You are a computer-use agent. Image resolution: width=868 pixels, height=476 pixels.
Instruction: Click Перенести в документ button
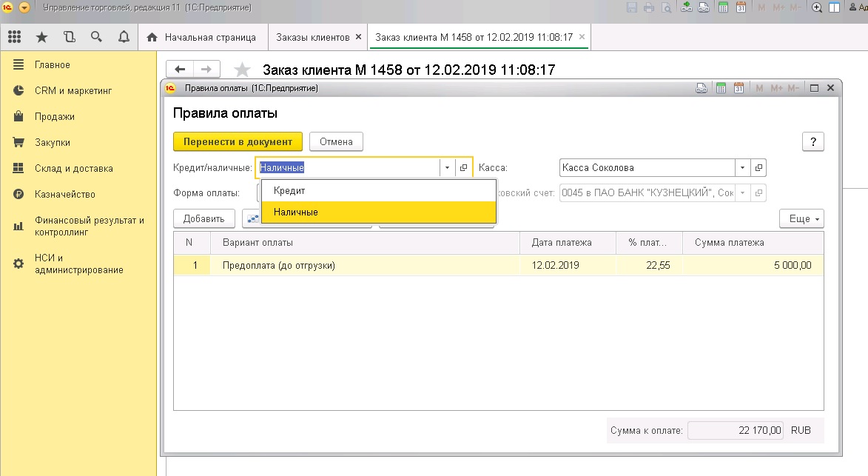[x=238, y=141]
